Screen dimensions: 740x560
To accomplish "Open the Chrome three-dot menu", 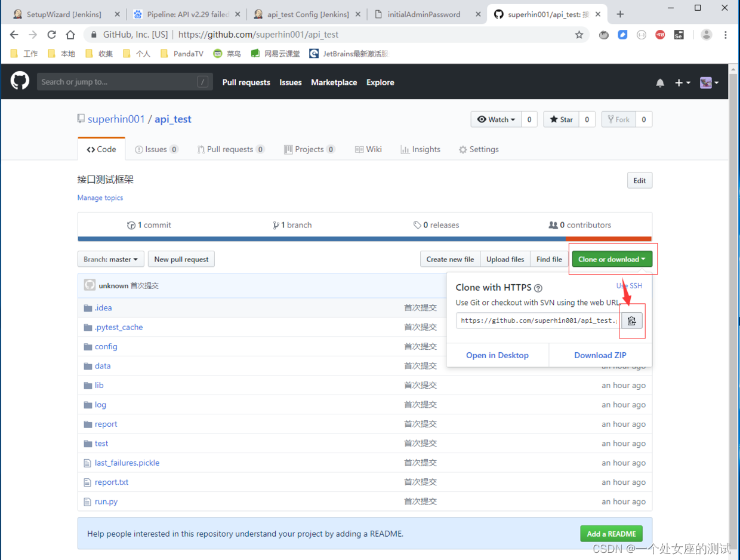I will click(x=726, y=35).
